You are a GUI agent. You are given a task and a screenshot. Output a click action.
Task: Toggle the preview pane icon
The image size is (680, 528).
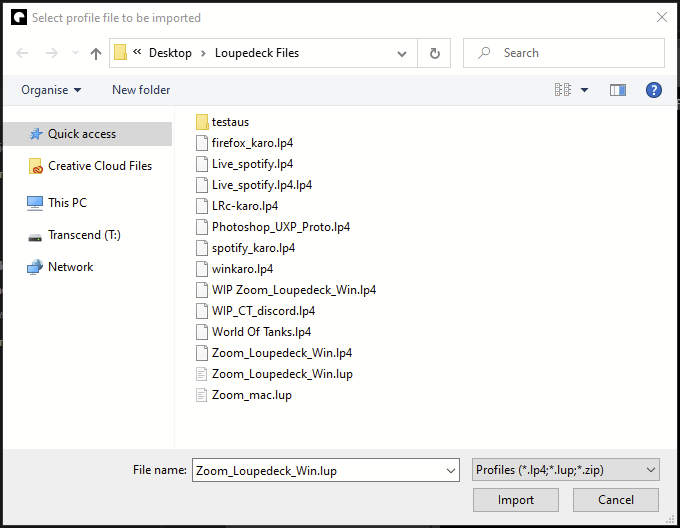point(618,90)
